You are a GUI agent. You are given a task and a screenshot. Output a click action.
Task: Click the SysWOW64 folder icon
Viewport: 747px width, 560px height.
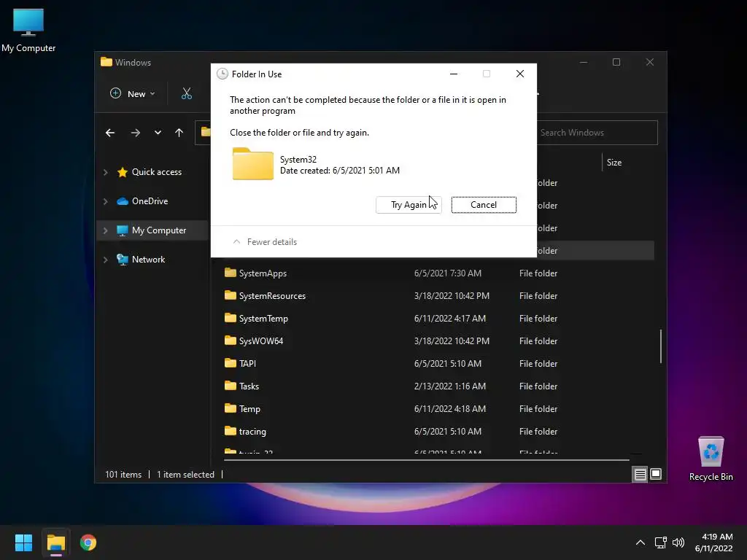(x=230, y=340)
